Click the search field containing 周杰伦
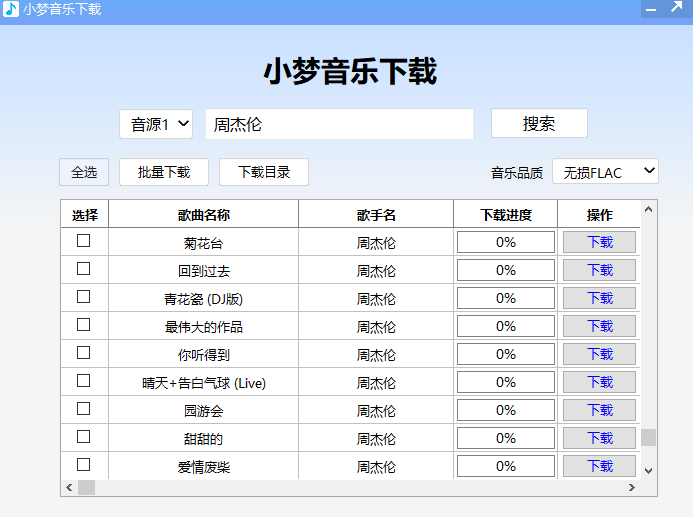This screenshot has height=517, width=693. (339, 124)
